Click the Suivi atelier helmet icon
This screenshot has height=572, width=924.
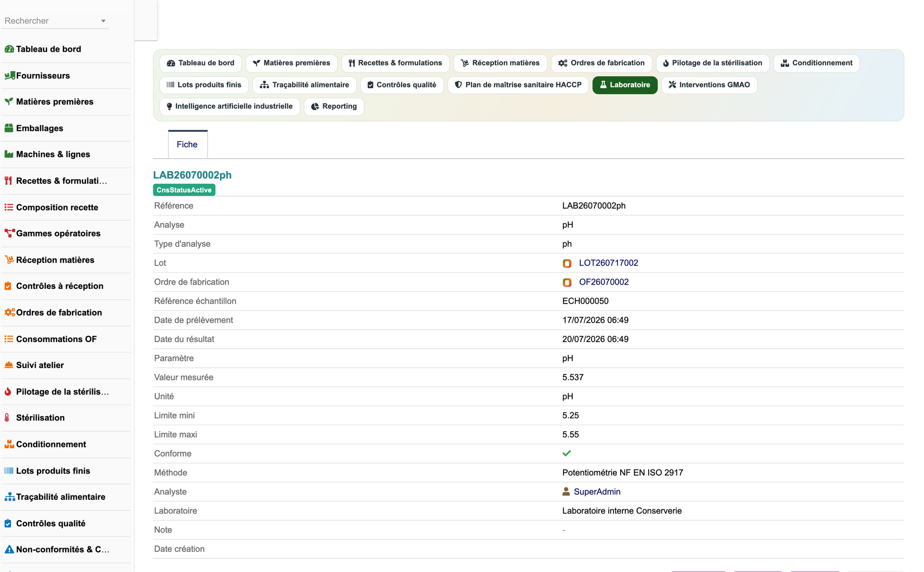tap(9, 365)
